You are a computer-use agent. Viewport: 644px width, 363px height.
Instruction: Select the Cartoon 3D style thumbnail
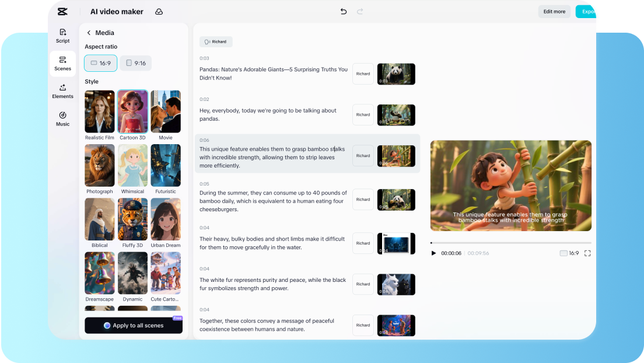[132, 111]
